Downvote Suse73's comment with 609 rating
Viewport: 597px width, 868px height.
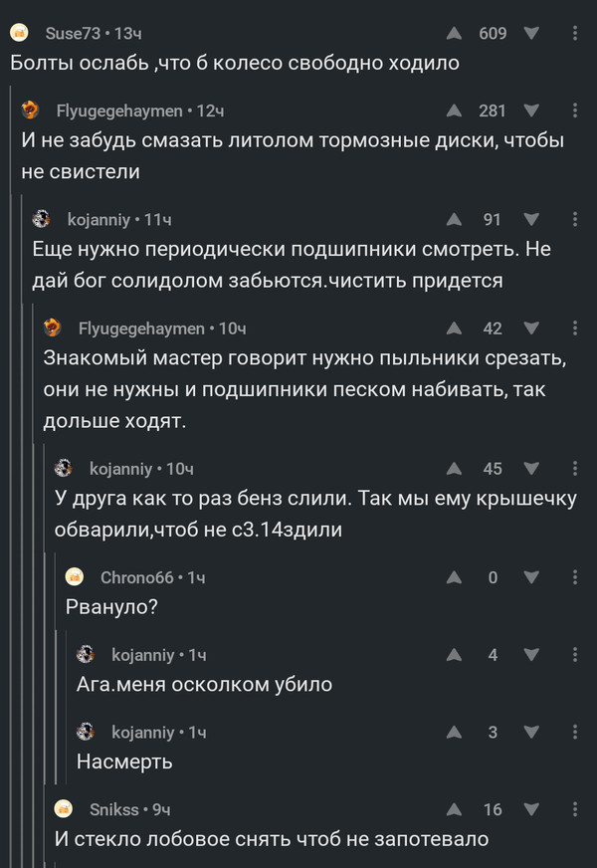pyautogui.click(x=531, y=34)
